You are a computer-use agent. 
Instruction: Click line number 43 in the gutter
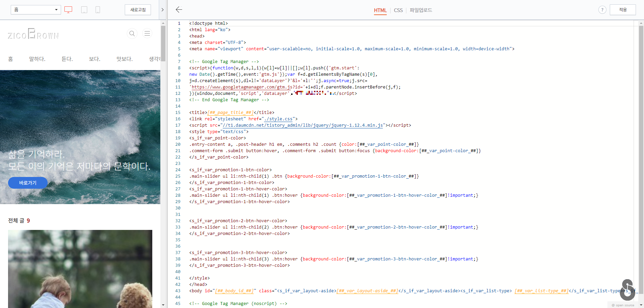[178, 291]
